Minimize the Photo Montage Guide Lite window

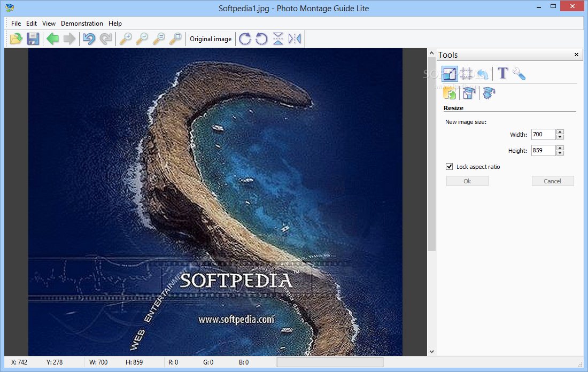[x=539, y=6]
